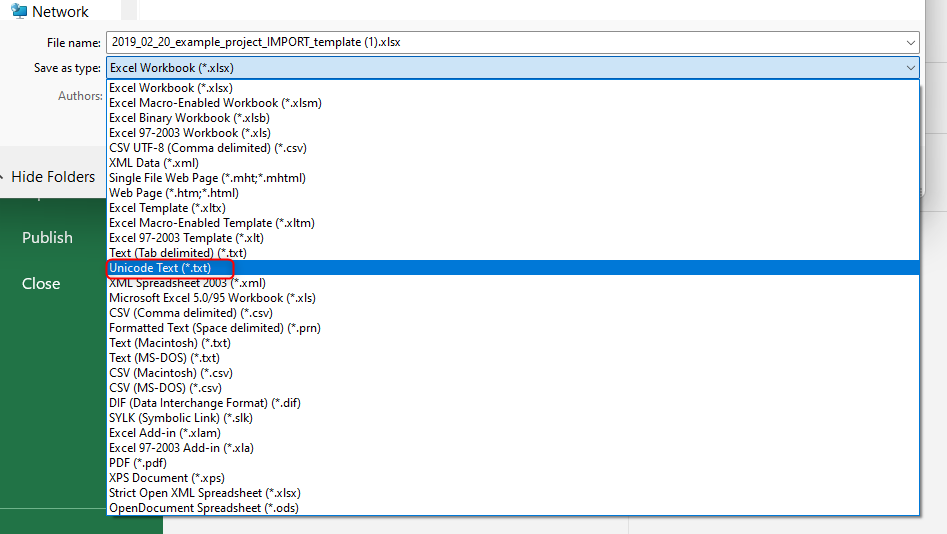Choose CSV UTF-8 (Comma delimited) option
Screen dimensions: 947x534
pos(207,148)
